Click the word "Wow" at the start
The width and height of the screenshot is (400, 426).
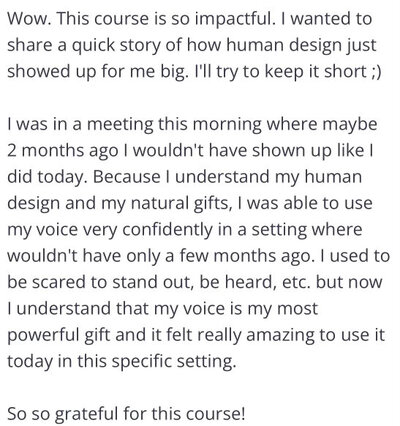point(28,18)
